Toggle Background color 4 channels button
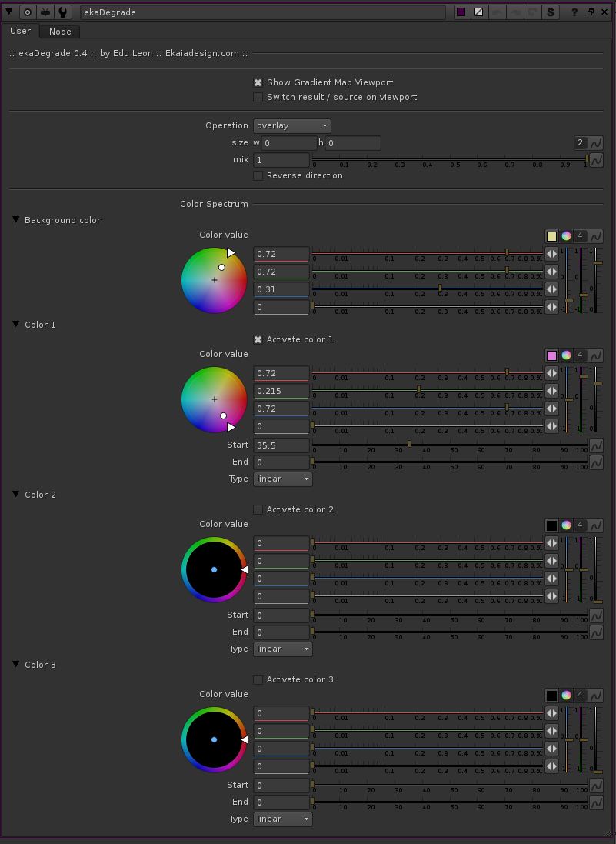This screenshot has width=616, height=844. (x=580, y=235)
